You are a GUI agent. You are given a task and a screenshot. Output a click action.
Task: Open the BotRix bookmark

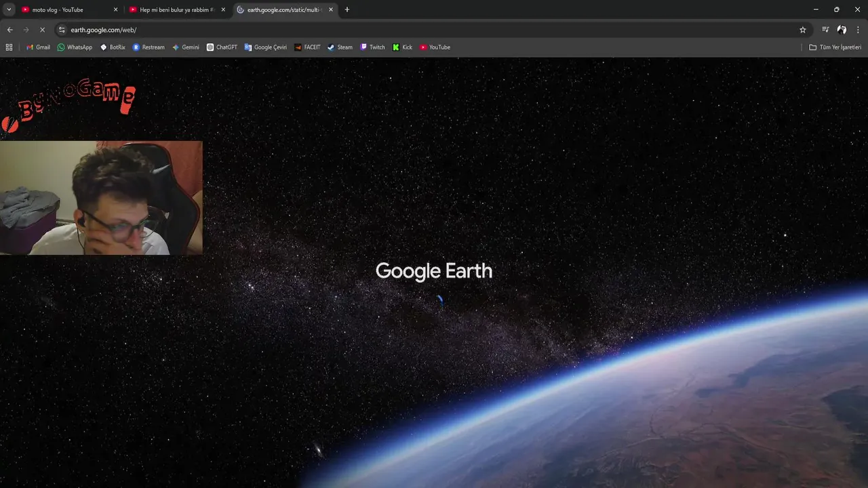pos(113,47)
